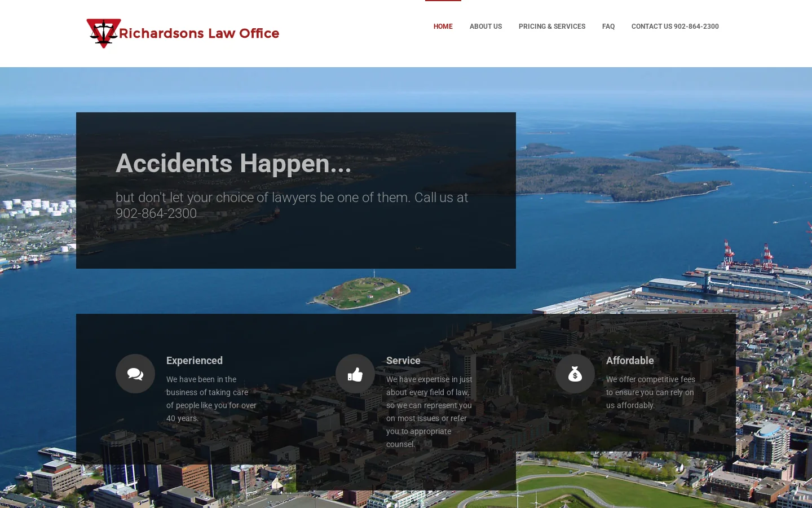Click the 'but don't let your choice' tagline

pos(292,205)
